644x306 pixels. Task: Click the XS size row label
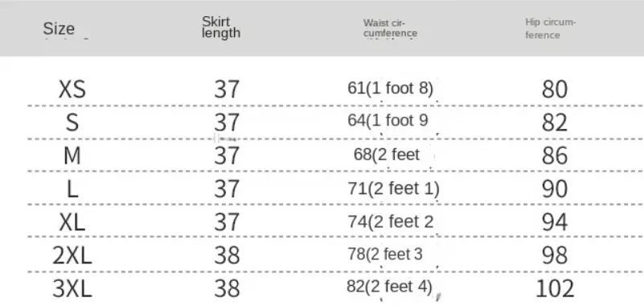point(72,89)
